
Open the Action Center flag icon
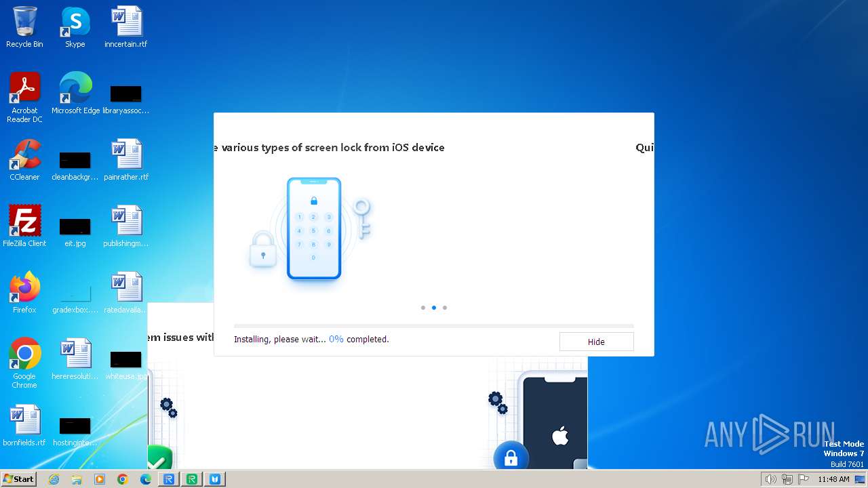(x=803, y=479)
